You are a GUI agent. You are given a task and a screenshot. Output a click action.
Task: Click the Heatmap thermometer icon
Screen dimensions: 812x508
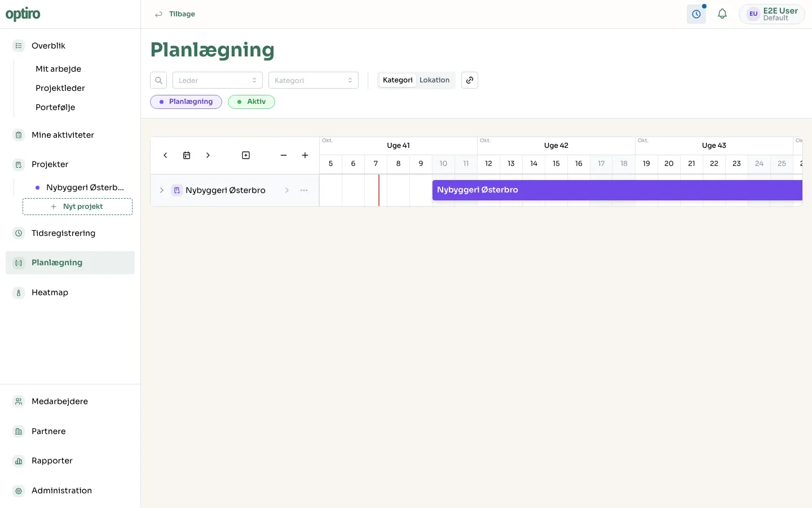(19, 292)
